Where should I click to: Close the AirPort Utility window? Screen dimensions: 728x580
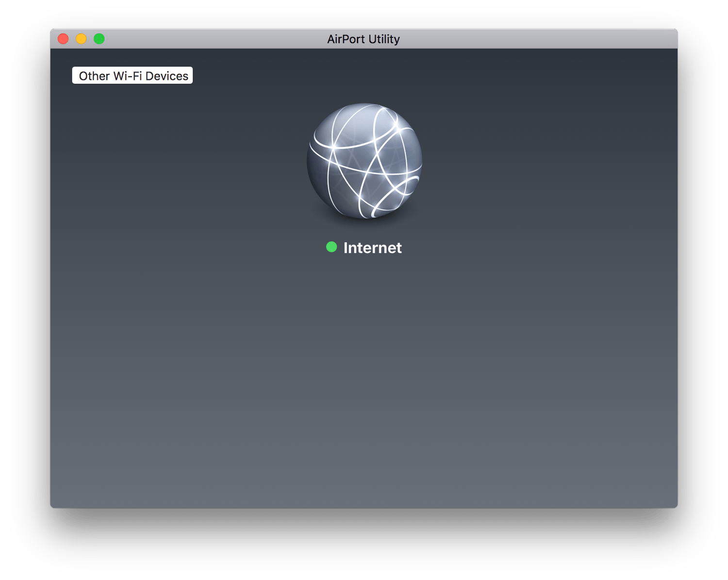[x=63, y=39]
